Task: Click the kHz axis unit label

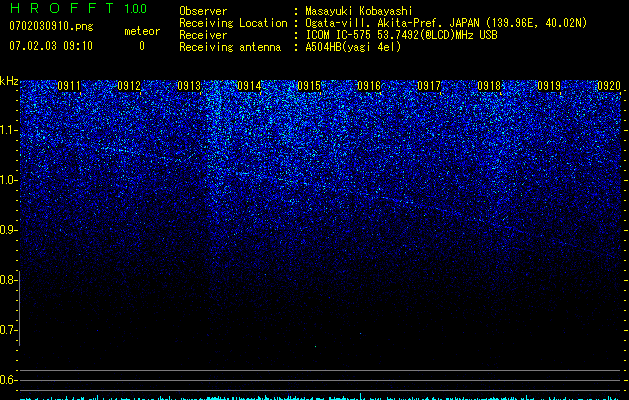Action: coord(9,81)
